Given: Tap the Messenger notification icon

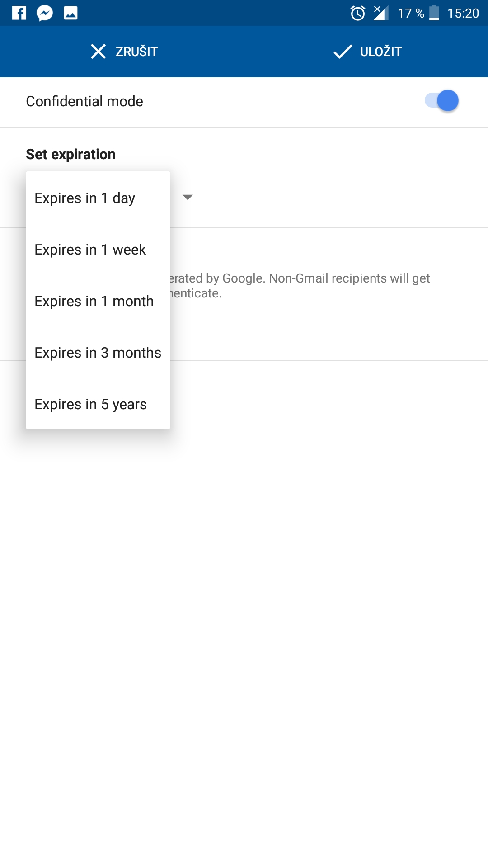Looking at the screenshot, I should click(x=45, y=13).
